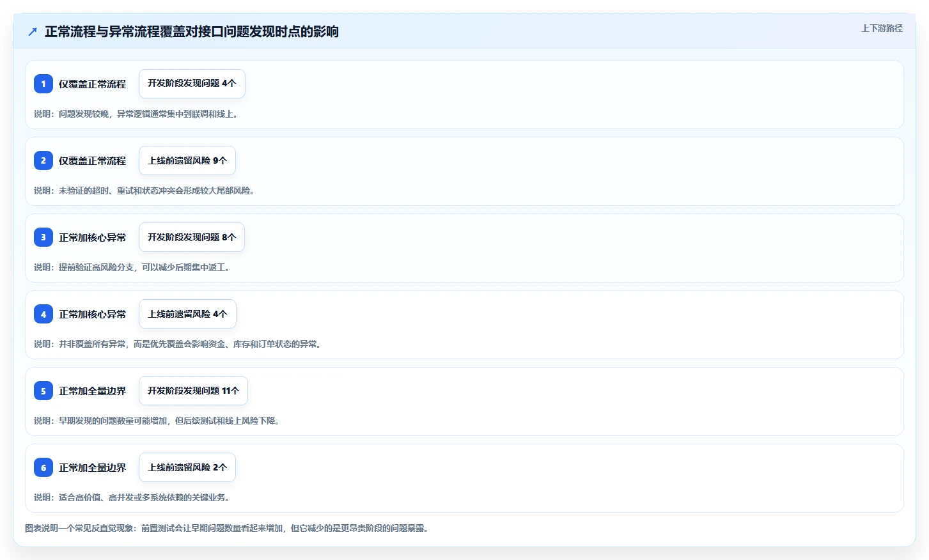Viewport: 929px width, 560px height.
Task: Click the 上线前遗留风险 2个 chip
Action: [x=187, y=467]
